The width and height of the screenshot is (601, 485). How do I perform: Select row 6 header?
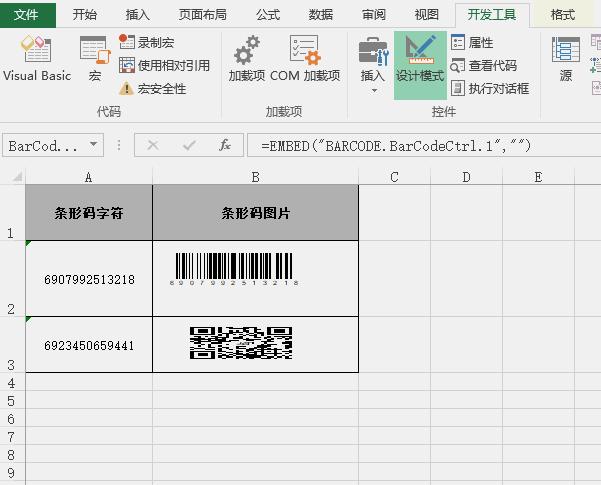(x=12, y=419)
